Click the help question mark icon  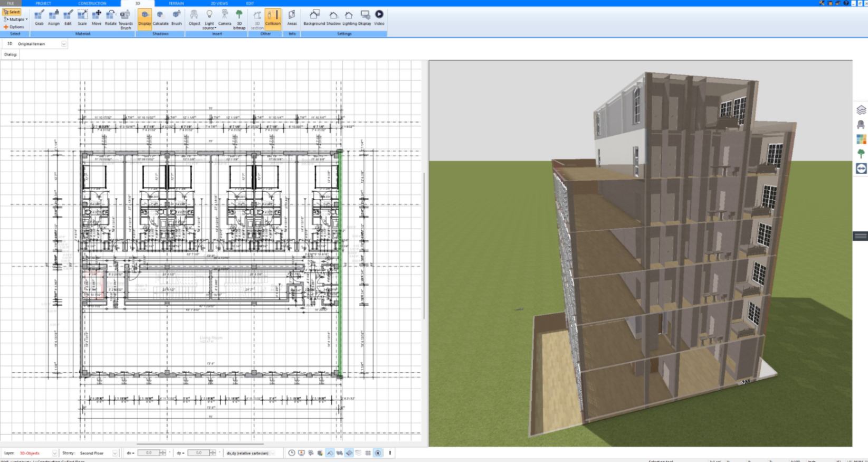coord(846,3)
